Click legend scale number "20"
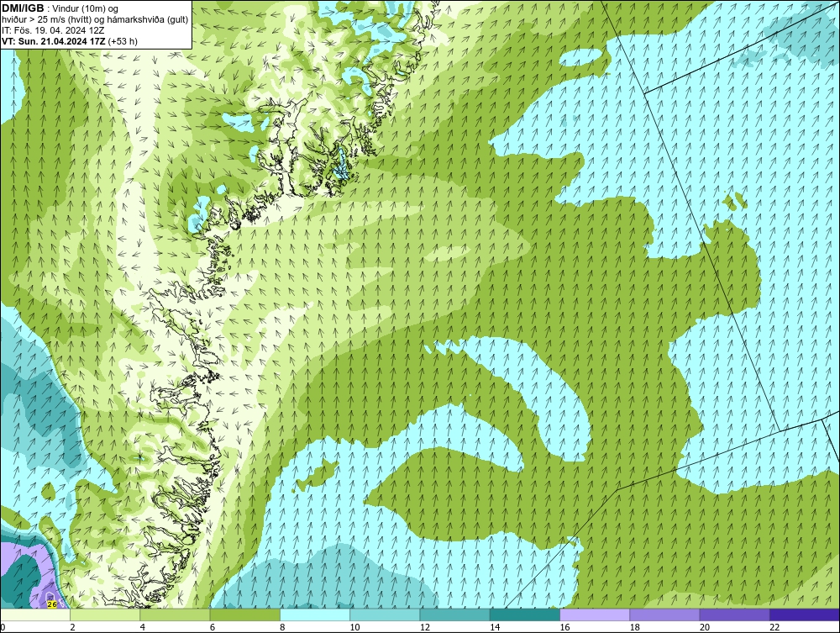Screen dimensions: 840x633 coord(705,628)
